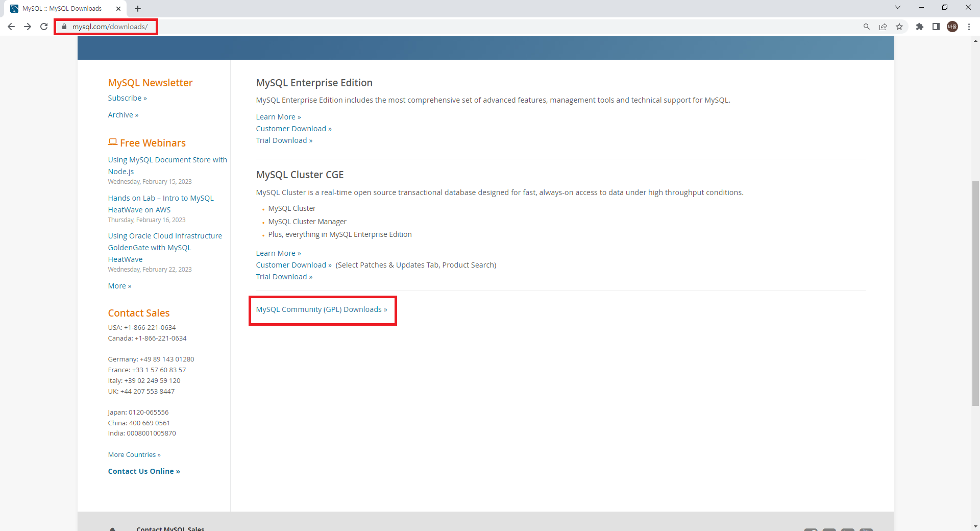Open browser zoom search icon

867,27
